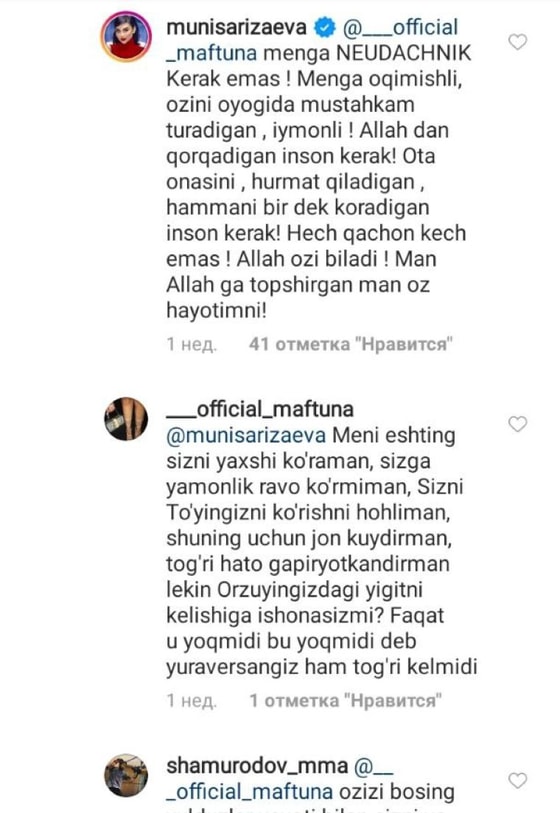The width and height of the screenshot is (560, 813).
Task: Tap the @munisarizaeva mention in maftuna's reply
Action: pos(246,435)
